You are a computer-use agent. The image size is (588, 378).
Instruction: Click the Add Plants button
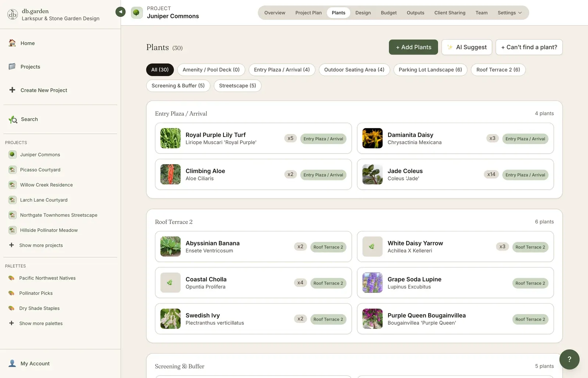tap(413, 47)
